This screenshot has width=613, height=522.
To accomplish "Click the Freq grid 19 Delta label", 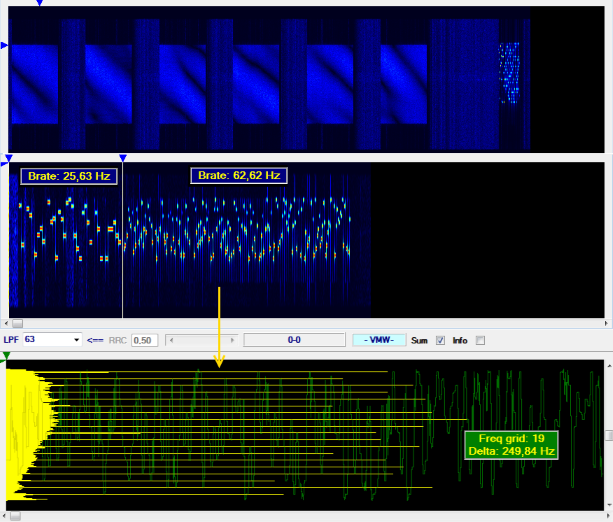I will (x=511, y=445).
